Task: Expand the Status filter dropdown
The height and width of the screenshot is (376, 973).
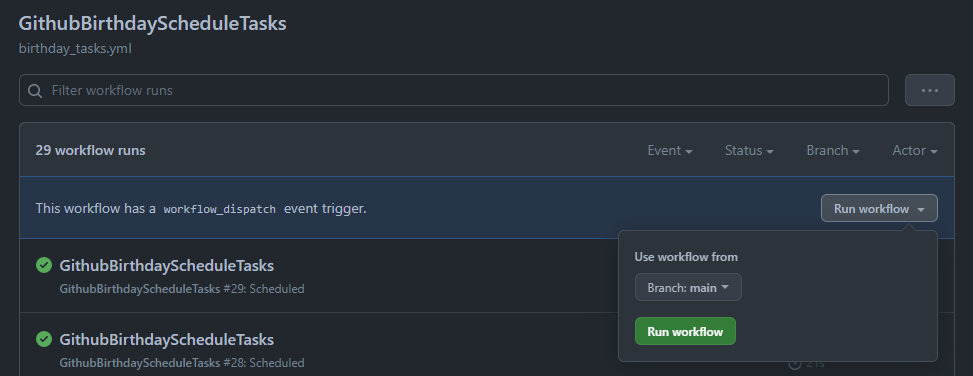Action: pyautogui.click(x=749, y=150)
